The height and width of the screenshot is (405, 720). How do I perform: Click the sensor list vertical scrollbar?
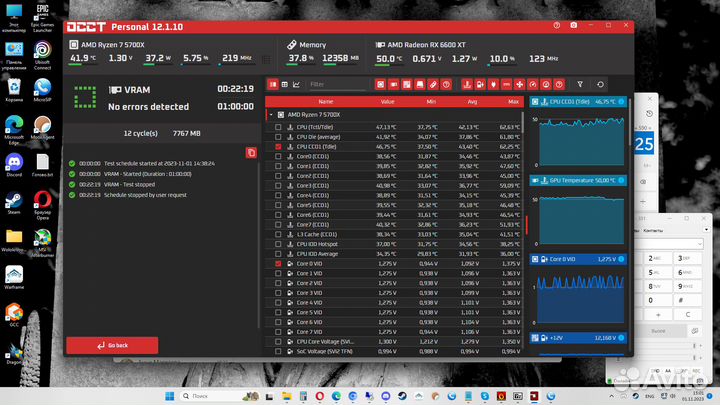523,122
